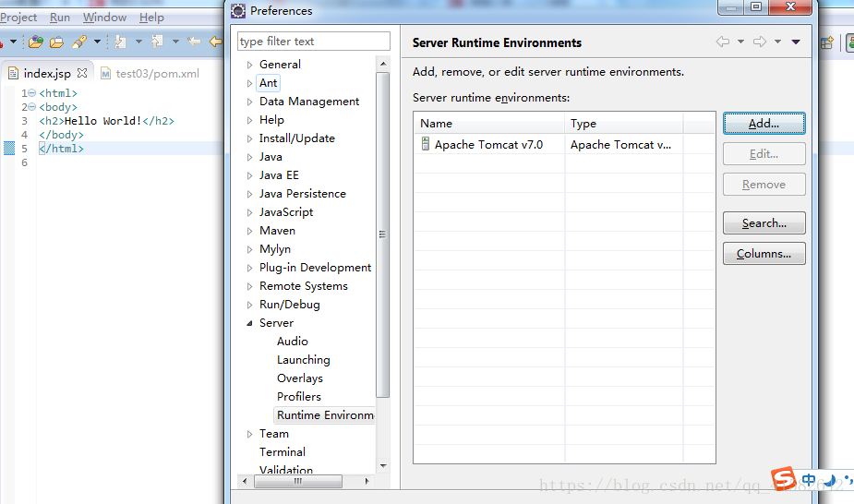Open the Run menu

(x=60, y=18)
